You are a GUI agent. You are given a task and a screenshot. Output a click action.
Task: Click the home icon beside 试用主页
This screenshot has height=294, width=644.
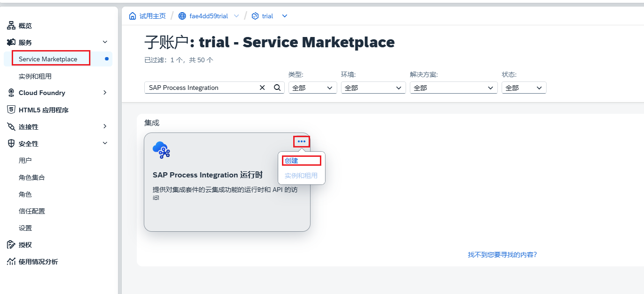coord(133,16)
